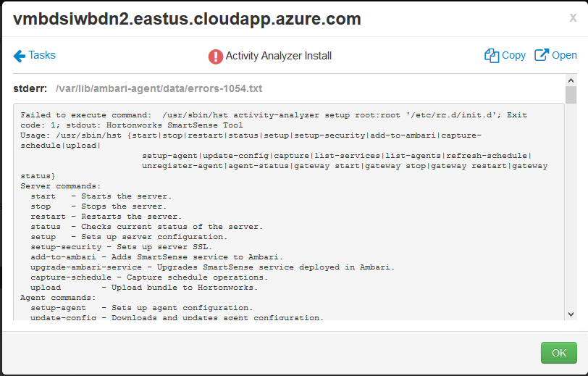Click the errors-1054.txt file path
588x376 pixels.
pos(159,89)
